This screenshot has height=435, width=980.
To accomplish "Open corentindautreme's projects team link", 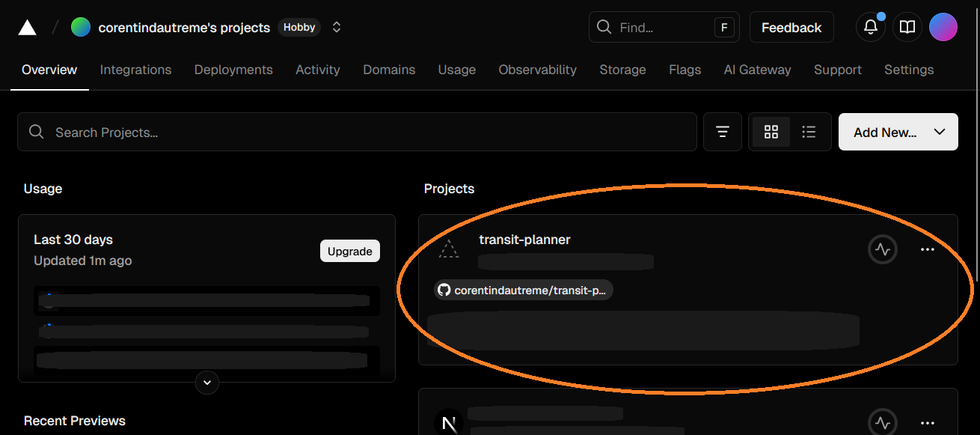I will (184, 28).
